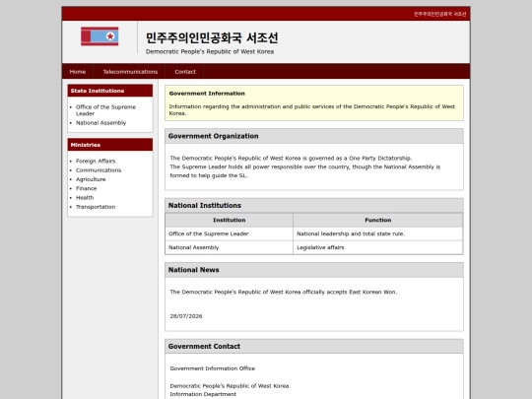The image size is (532, 399).
Task: Select 'National leadership and total state rule.' cell
Action: (377, 233)
